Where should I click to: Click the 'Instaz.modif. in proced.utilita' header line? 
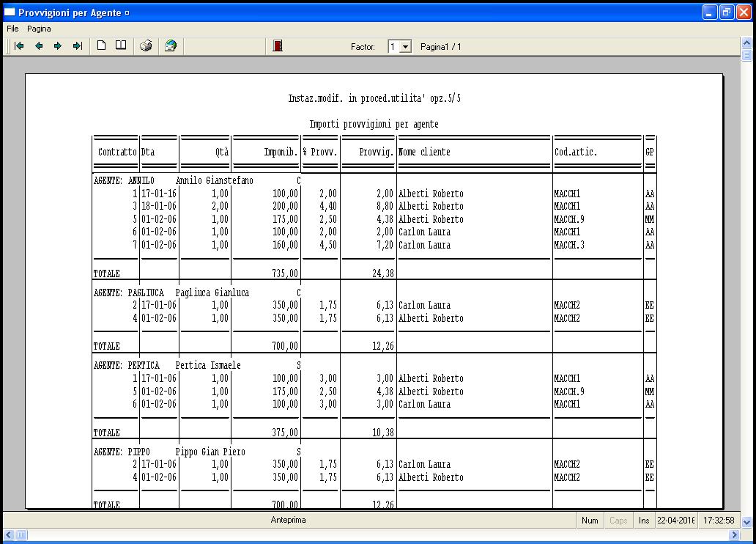(x=374, y=98)
